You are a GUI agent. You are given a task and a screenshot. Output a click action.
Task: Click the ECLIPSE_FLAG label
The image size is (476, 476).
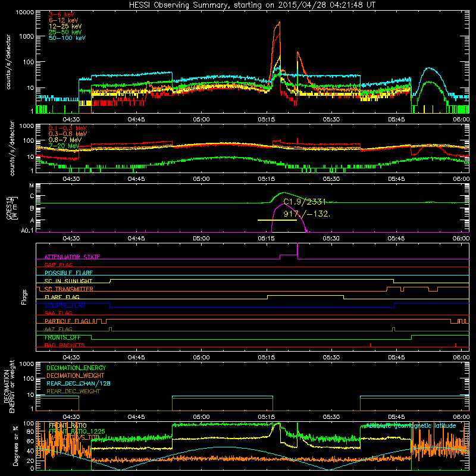(x=65, y=305)
